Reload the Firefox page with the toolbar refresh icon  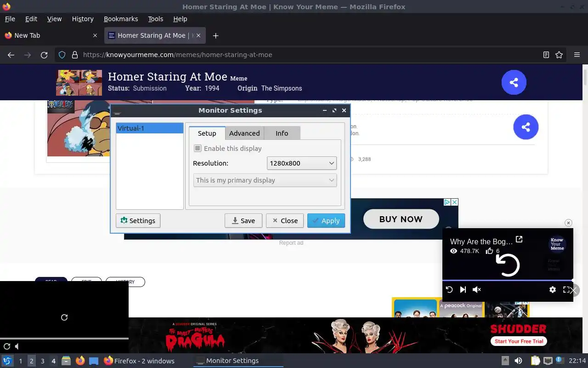(44, 55)
